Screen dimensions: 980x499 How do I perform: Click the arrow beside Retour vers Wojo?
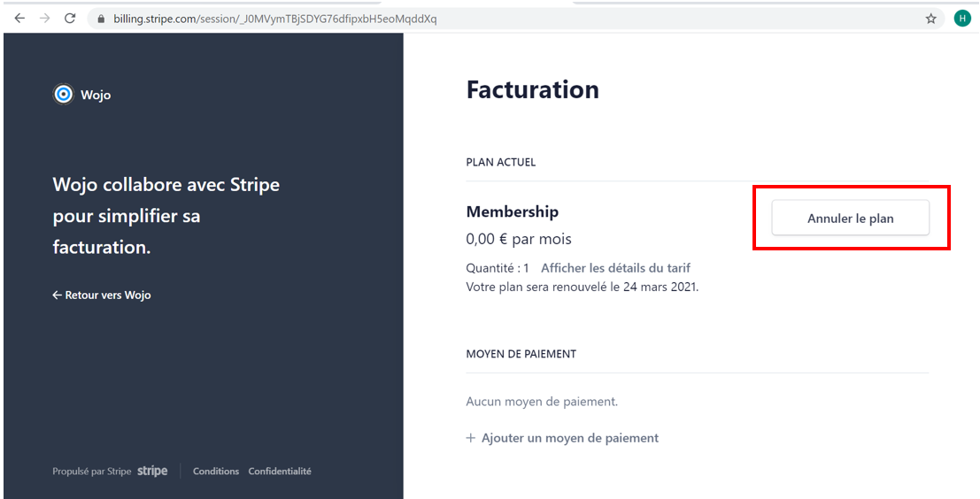(57, 295)
